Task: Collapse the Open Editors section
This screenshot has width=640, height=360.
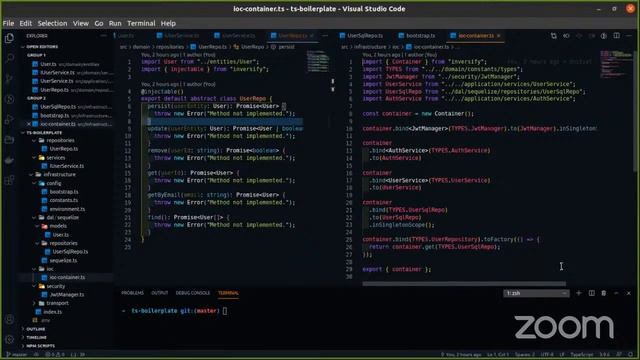Action: [42, 47]
